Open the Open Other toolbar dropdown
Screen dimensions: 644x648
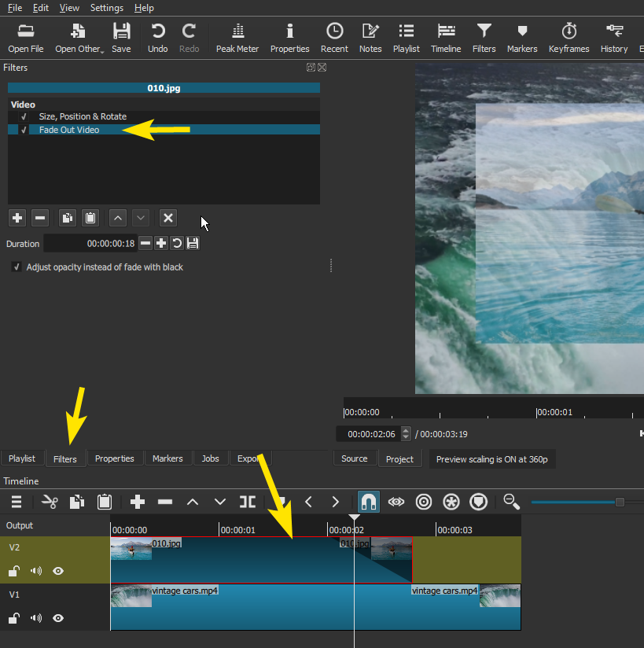pos(79,39)
